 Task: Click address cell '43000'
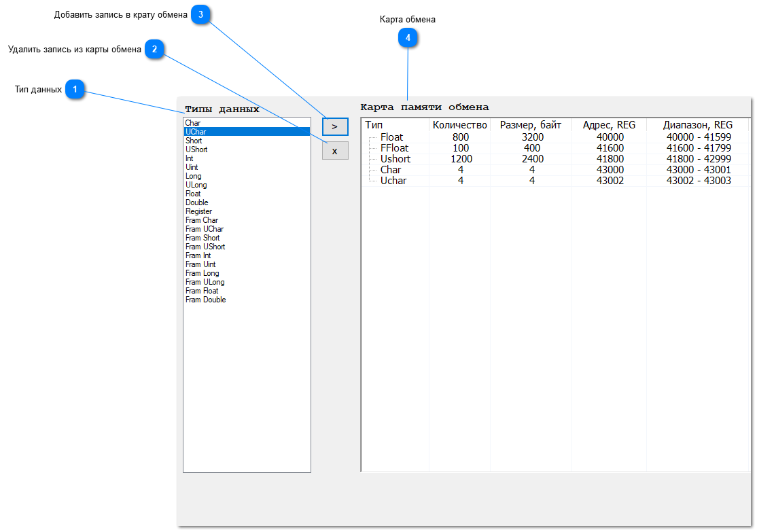pos(610,170)
